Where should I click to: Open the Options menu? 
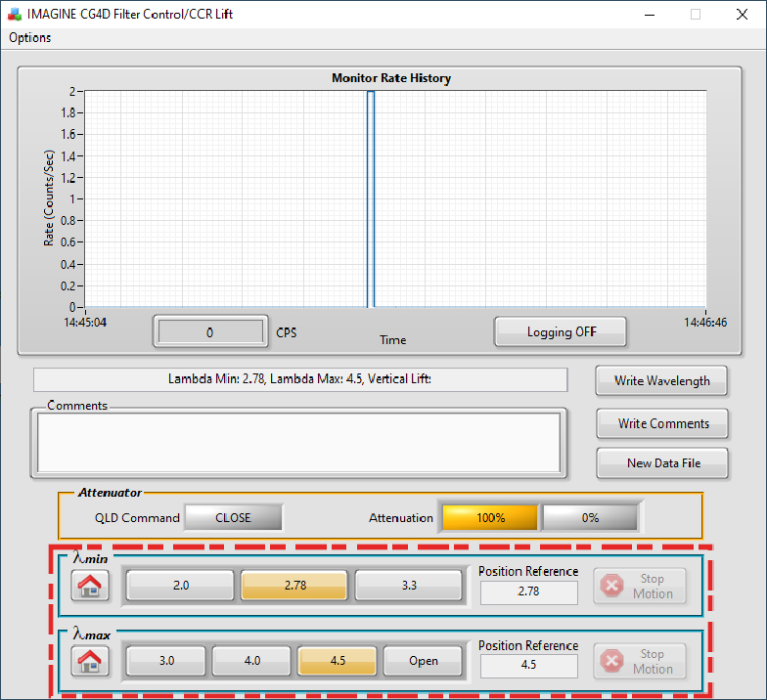tap(30, 37)
